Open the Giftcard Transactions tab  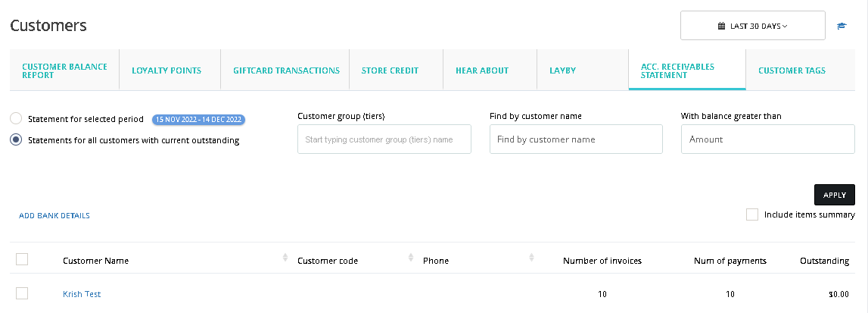point(285,70)
